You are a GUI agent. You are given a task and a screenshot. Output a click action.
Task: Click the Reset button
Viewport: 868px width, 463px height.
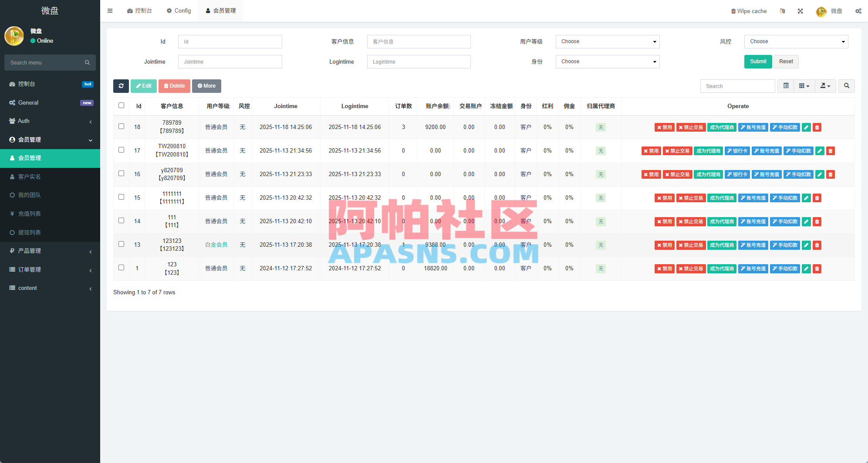click(786, 61)
